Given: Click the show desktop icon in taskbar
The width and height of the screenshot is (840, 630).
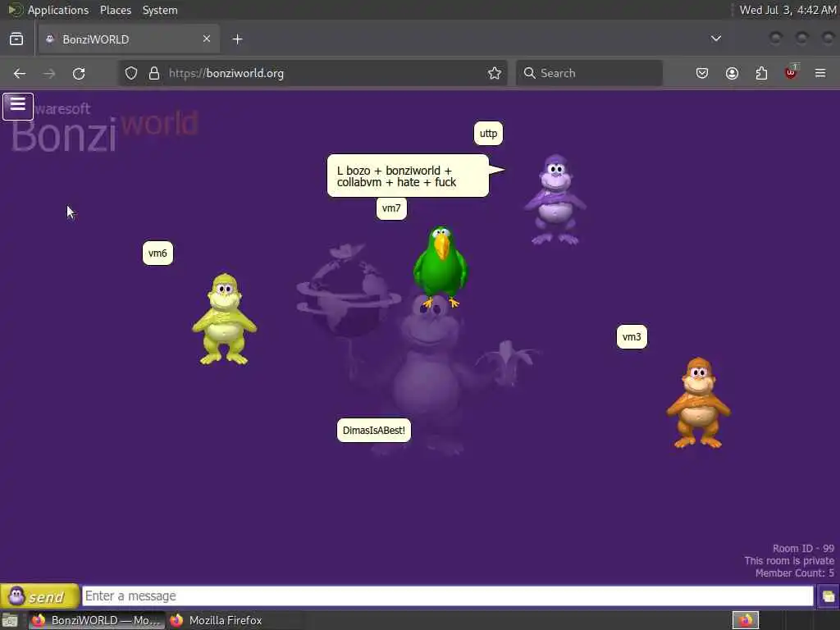Looking at the screenshot, I should point(10,620).
